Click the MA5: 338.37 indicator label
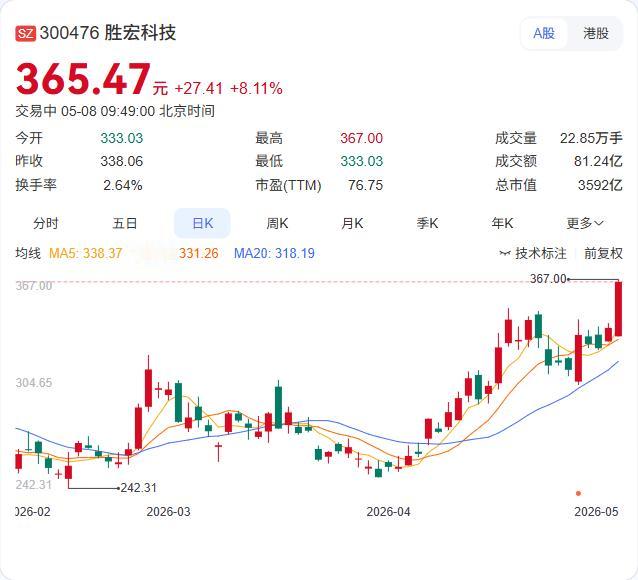 coord(85,253)
